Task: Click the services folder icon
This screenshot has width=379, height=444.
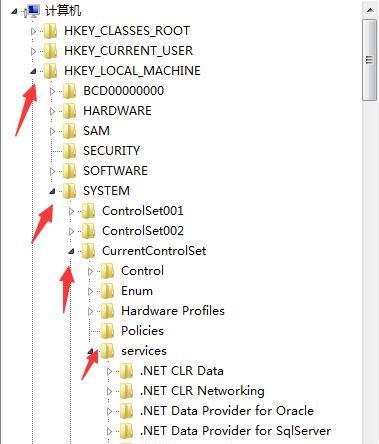Action: 108,351
